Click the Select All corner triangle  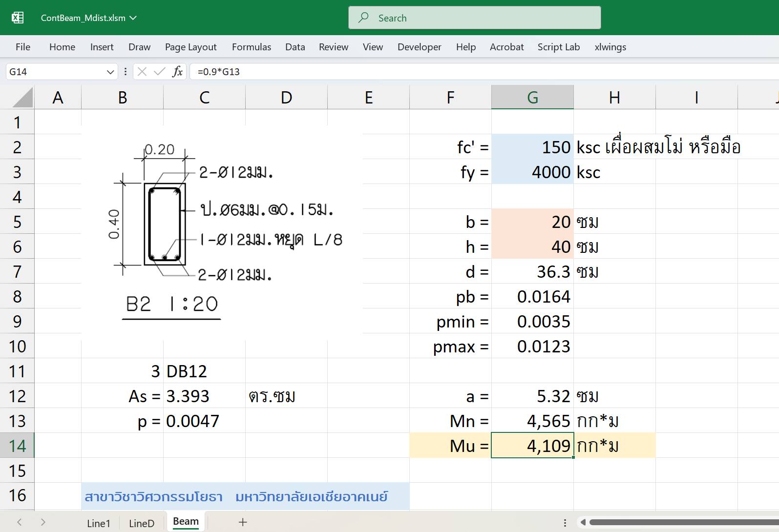(22, 97)
